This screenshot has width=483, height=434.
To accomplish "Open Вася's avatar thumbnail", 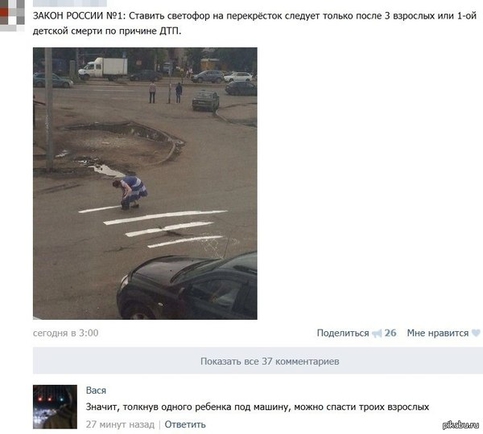I will (55, 407).
